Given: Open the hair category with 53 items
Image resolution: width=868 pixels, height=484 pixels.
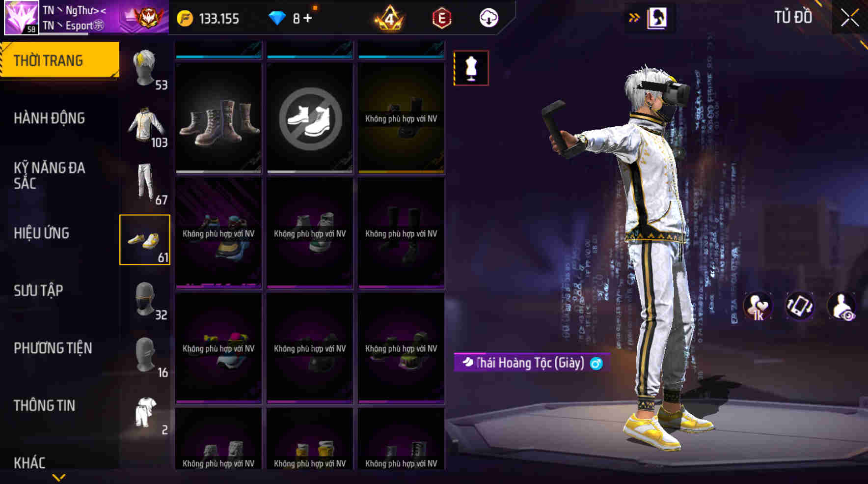Looking at the screenshot, I should pyautogui.click(x=145, y=68).
